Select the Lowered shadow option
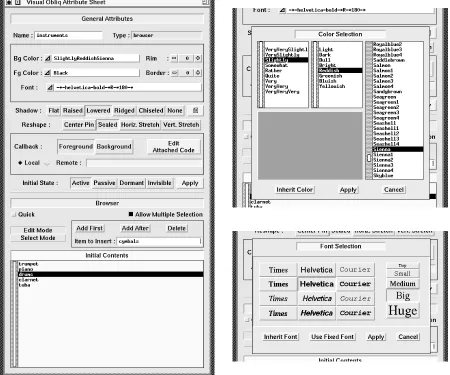This screenshot has height=375, width=450. point(98,110)
